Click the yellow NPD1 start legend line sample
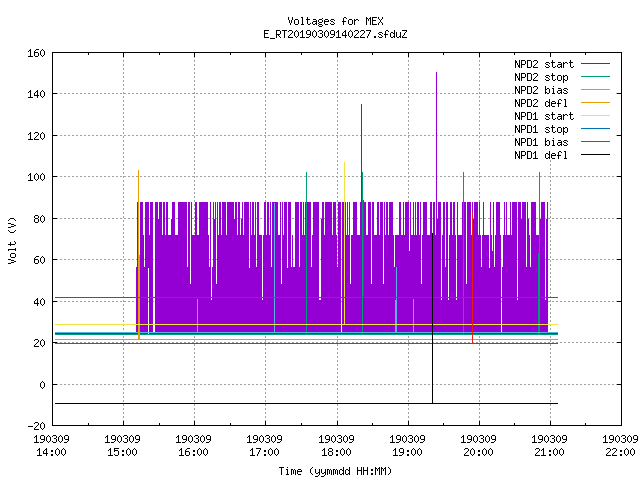The height and width of the screenshot is (480, 640). click(x=595, y=116)
